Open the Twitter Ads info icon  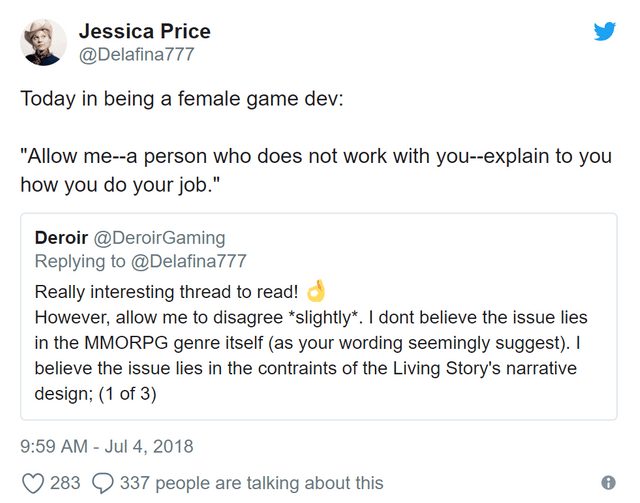click(607, 483)
